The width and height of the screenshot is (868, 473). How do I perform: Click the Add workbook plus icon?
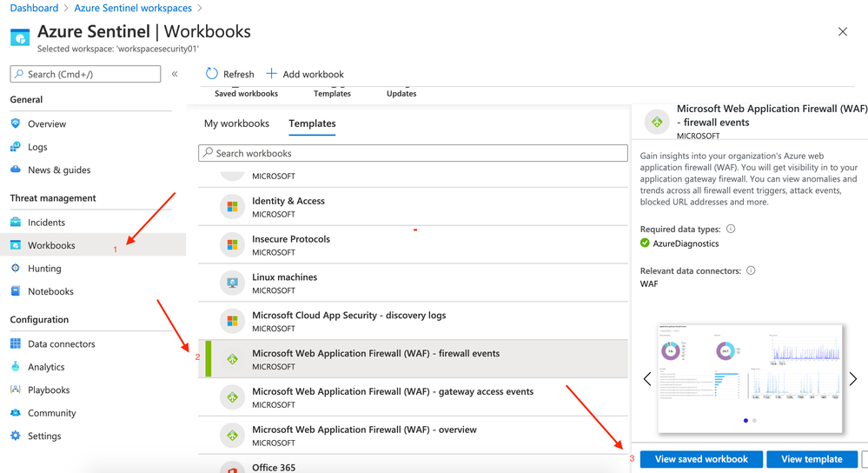click(x=271, y=74)
